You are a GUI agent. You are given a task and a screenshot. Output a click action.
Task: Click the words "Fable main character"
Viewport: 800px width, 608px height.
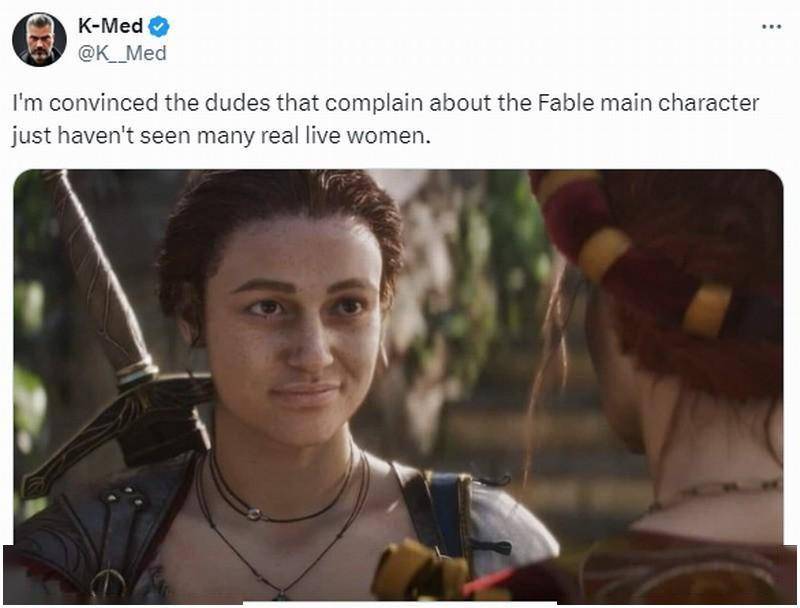click(x=648, y=103)
